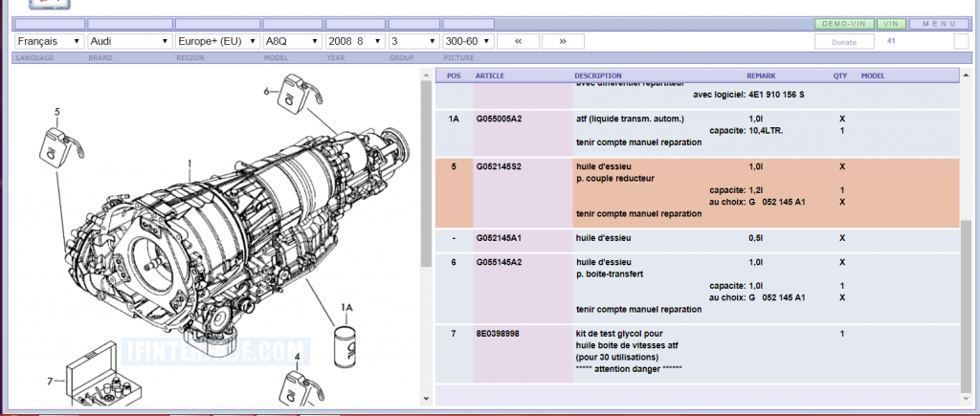The height and width of the screenshot is (416, 980).
Task: Click the Donate button
Action: [x=844, y=42]
